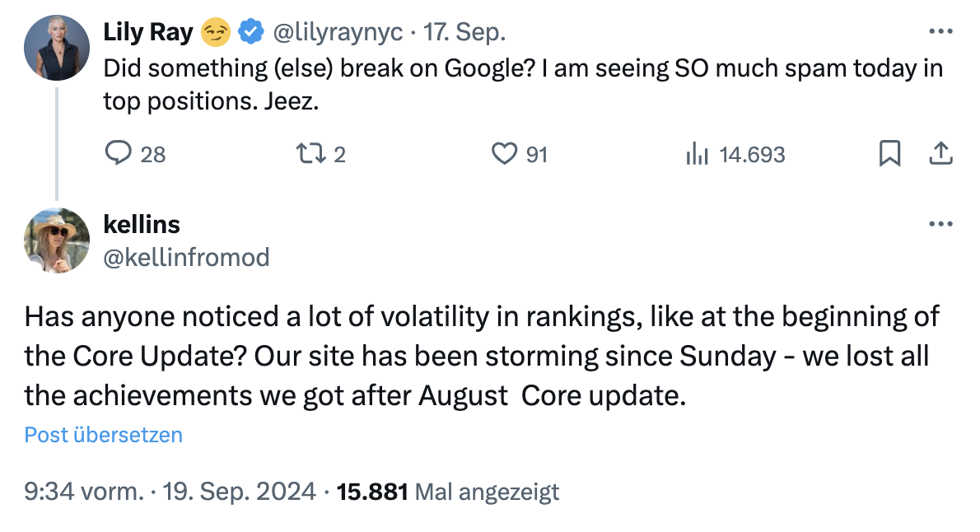The width and height of the screenshot is (980, 532).
Task: Click kellins' profile picture
Action: pos(56,240)
